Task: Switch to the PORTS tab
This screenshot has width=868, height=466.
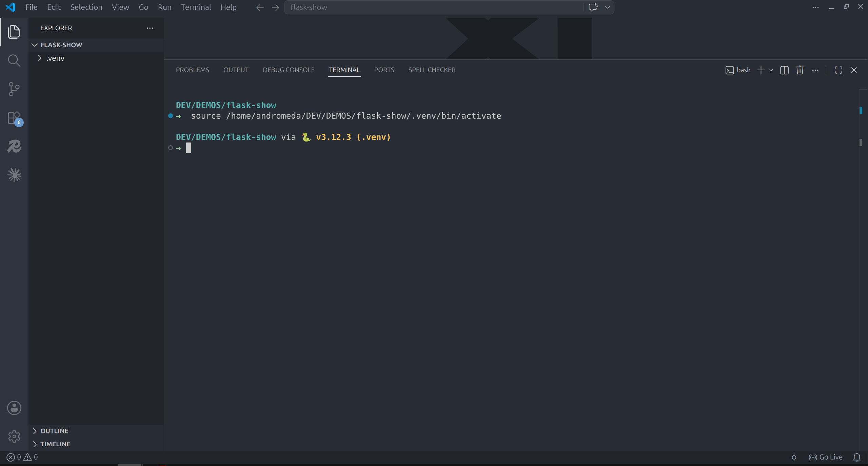Action: (x=384, y=70)
